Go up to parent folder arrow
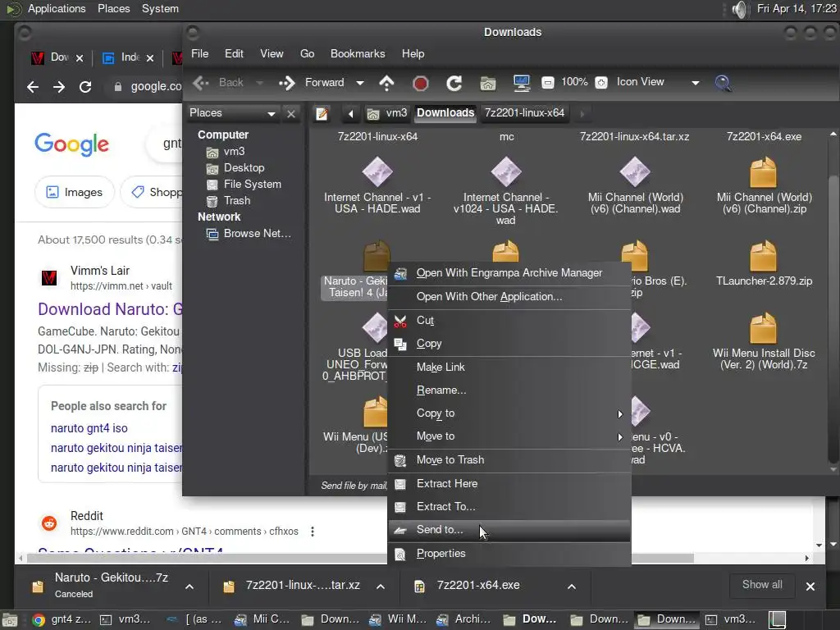The height and width of the screenshot is (630, 840). pyautogui.click(x=387, y=83)
